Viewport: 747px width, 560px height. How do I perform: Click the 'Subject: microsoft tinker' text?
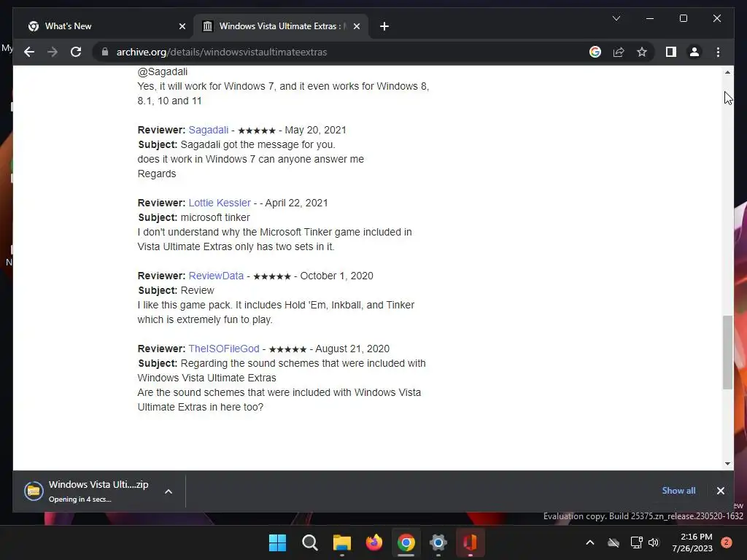(x=194, y=217)
